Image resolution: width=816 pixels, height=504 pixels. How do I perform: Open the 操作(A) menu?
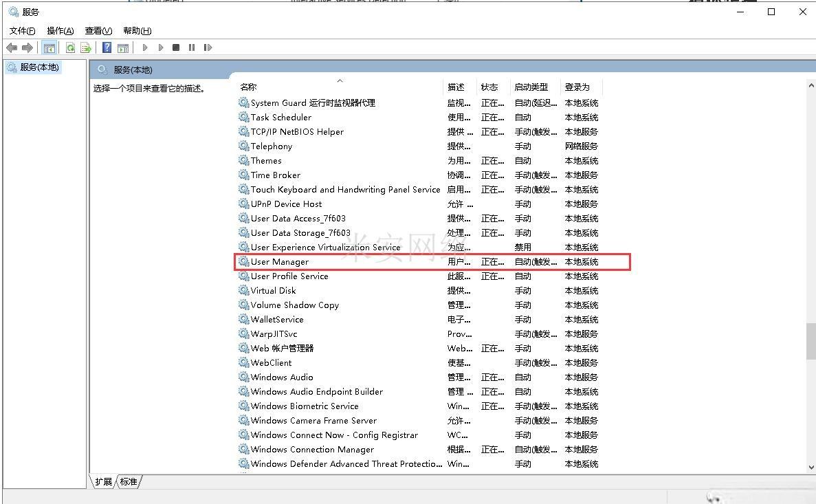click(x=60, y=31)
